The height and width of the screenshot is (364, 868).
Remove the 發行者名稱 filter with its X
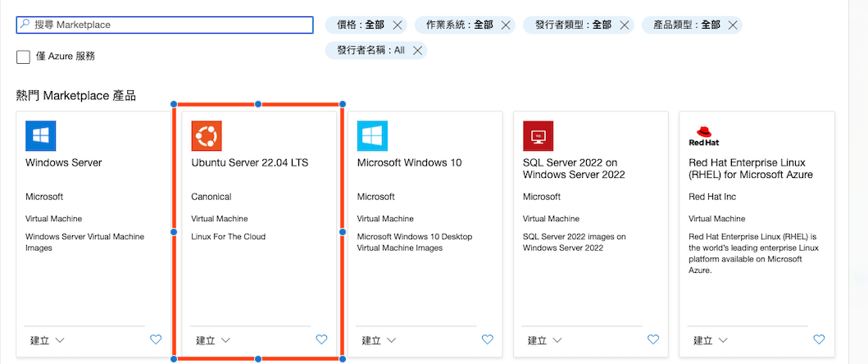click(417, 50)
